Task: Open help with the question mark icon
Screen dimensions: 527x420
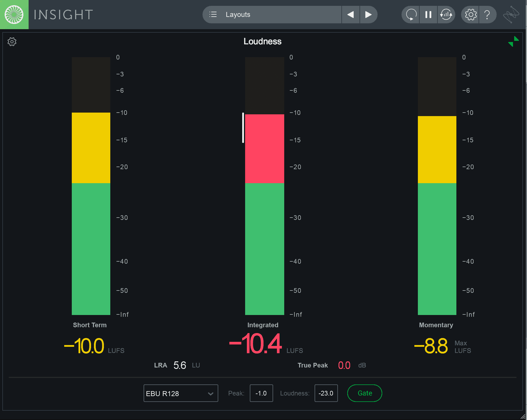Action: (x=487, y=15)
